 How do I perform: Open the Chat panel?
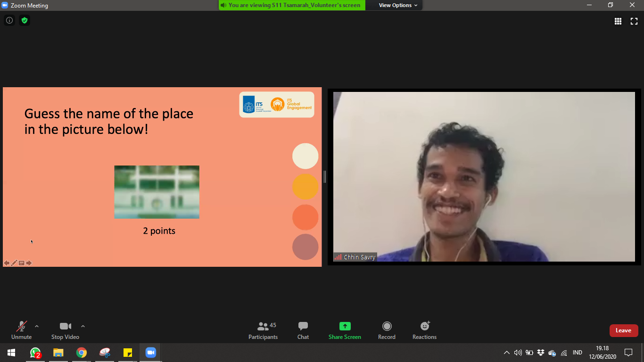pos(303,330)
